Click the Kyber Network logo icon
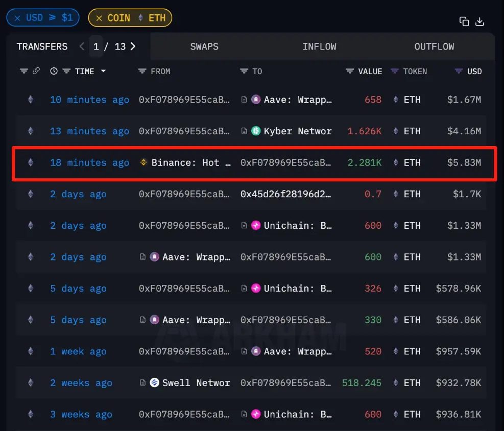 click(256, 131)
